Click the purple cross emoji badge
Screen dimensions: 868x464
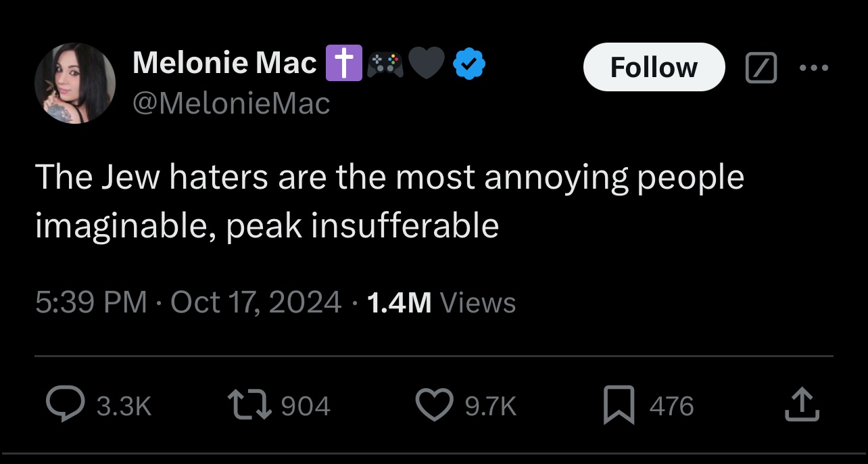pos(344,64)
